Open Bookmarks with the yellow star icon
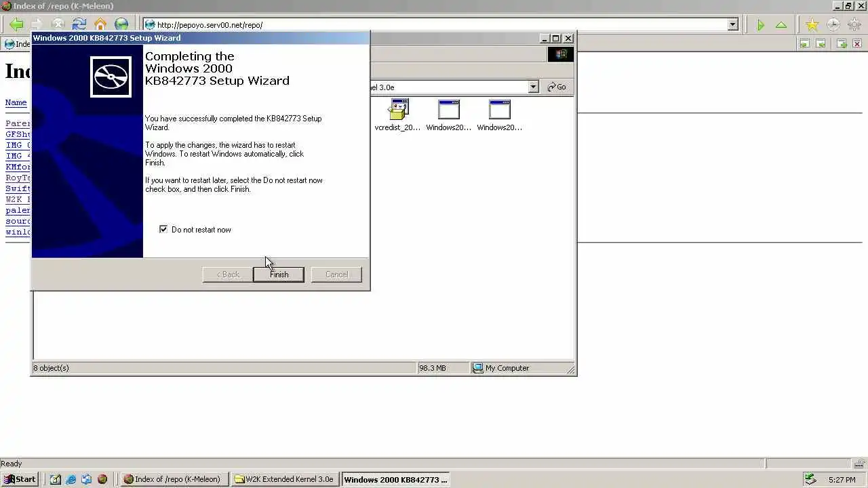 coord(812,25)
